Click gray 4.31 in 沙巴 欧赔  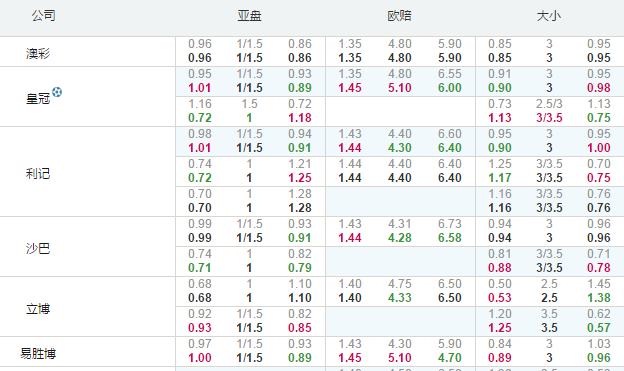[x=400, y=224]
